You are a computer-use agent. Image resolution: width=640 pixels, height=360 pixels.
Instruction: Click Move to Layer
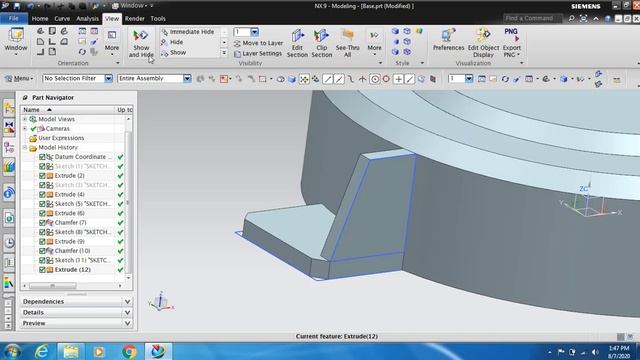tap(258, 43)
